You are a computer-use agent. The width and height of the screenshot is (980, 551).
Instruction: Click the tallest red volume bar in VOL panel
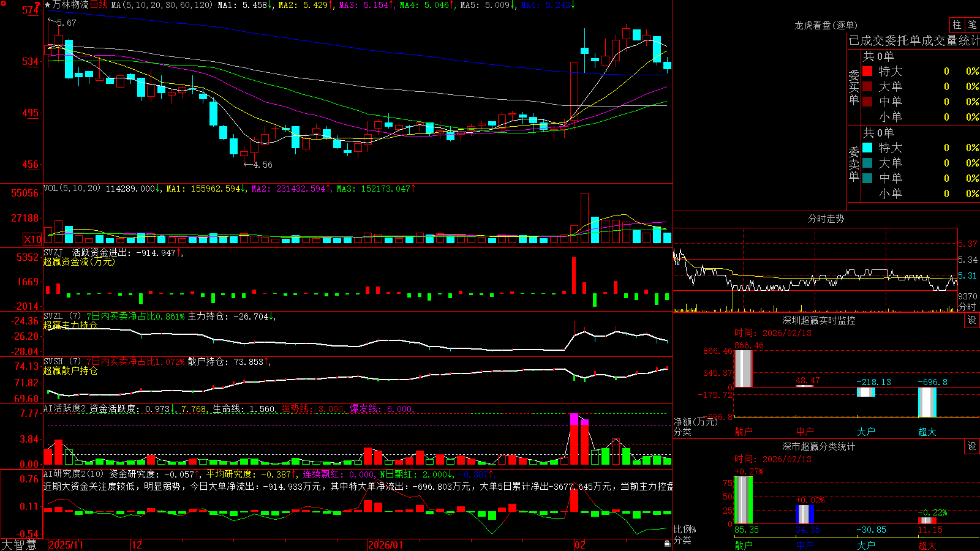[x=584, y=218]
